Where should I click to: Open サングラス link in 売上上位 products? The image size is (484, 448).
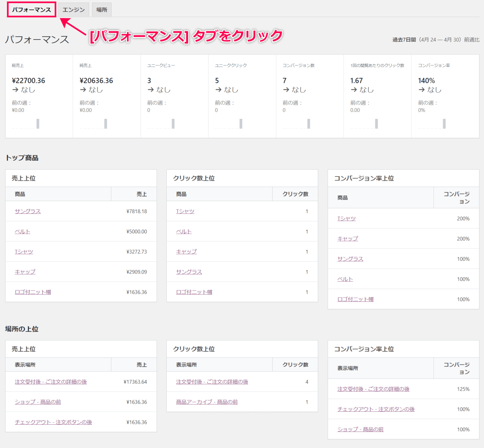28,211
